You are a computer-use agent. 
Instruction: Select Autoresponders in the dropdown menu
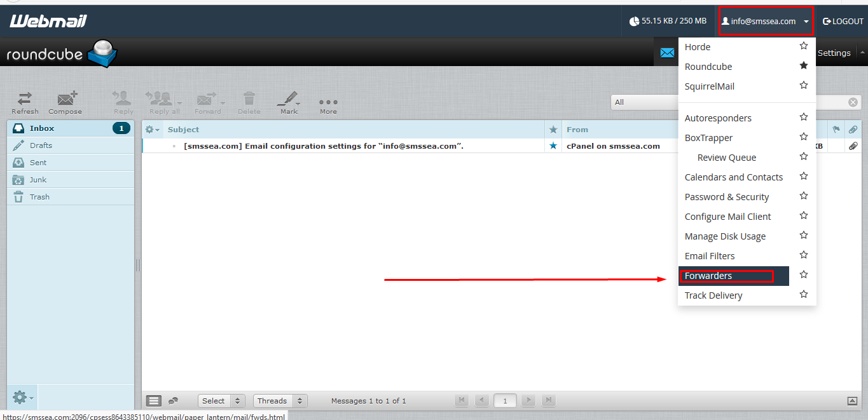tap(718, 118)
